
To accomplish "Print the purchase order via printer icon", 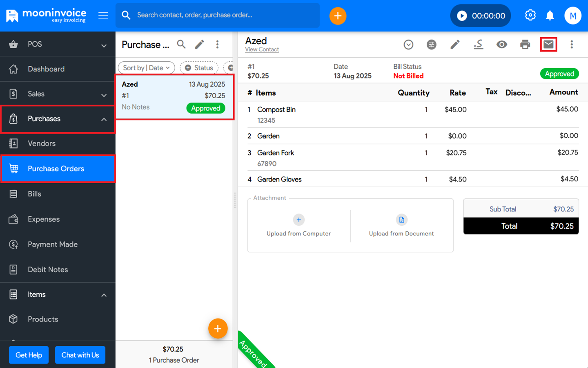I will pyautogui.click(x=525, y=45).
